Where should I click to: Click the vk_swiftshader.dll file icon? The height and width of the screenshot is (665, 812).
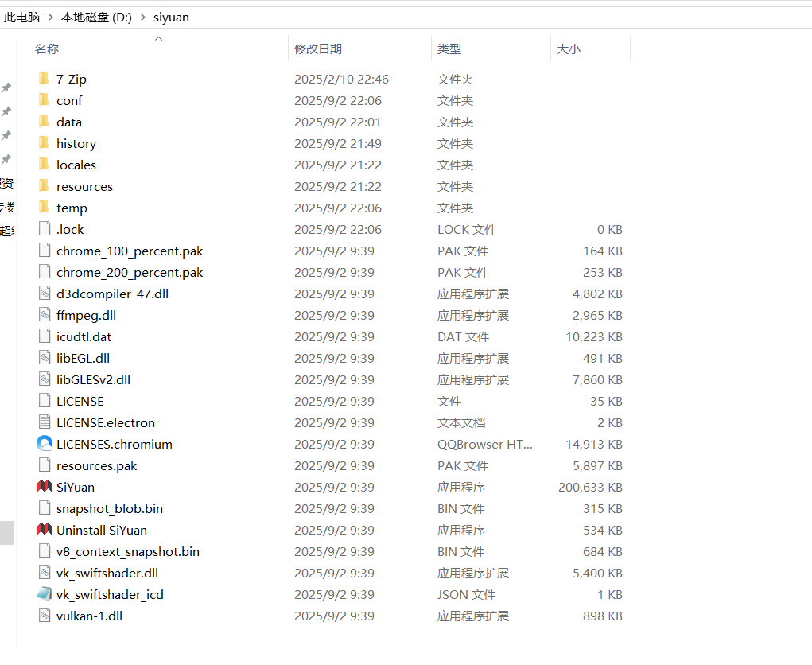pyautogui.click(x=45, y=573)
